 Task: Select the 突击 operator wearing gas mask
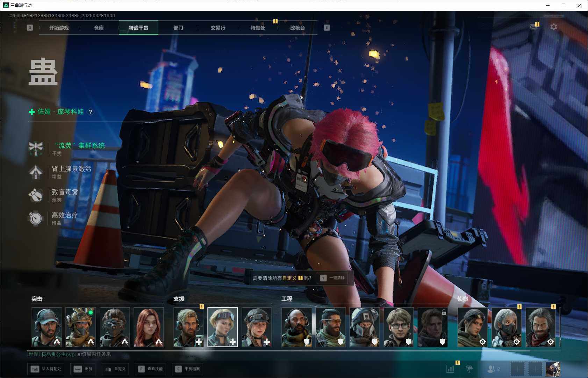pyautogui.click(x=115, y=327)
